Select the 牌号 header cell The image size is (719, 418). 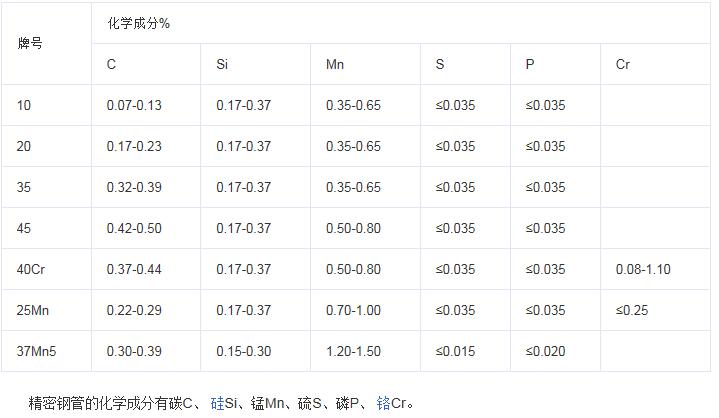[46, 44]
